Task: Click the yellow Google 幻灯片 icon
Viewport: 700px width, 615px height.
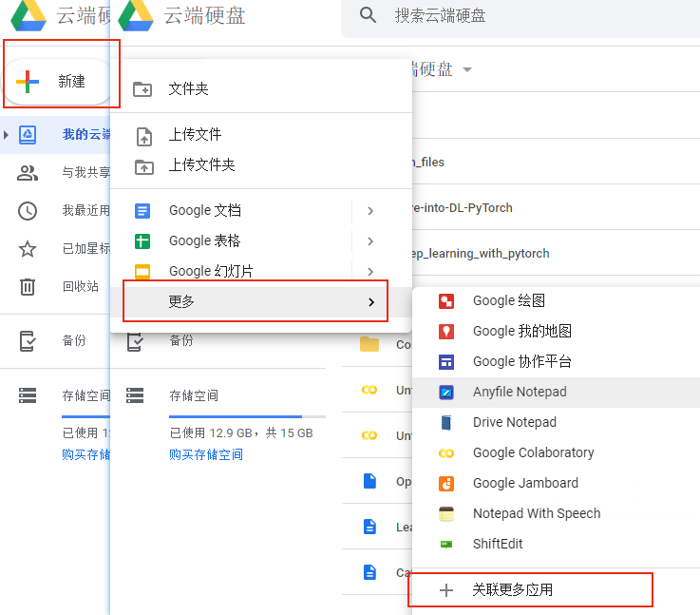Action: [142, 271]
